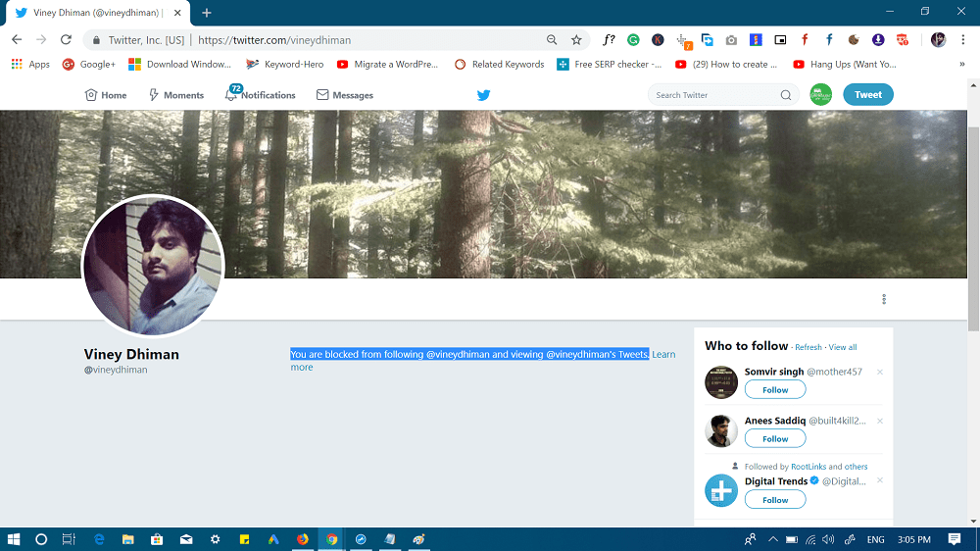The height and width of the screenshot is (551, 980).
Task: Click Viney Dhiman's profile picture
Action: 153,265
